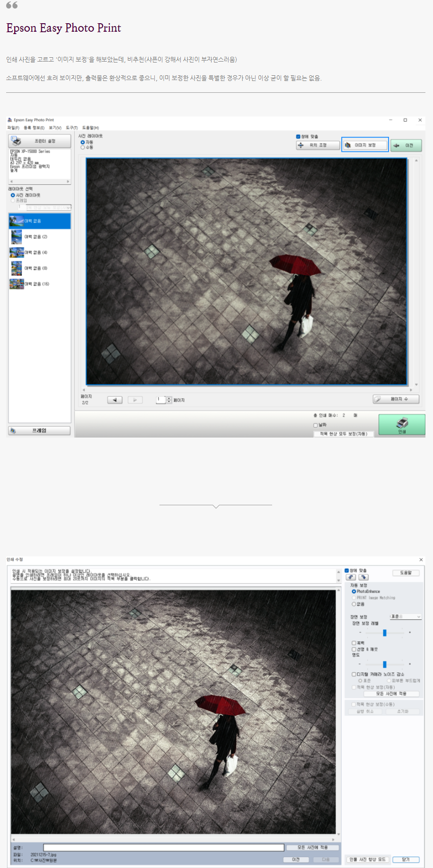Viewport: 433px width, 868px height.
Task: Open the Help (도움말) menu in menu bar
Action: pyautogui.click(x=90, y=128)
